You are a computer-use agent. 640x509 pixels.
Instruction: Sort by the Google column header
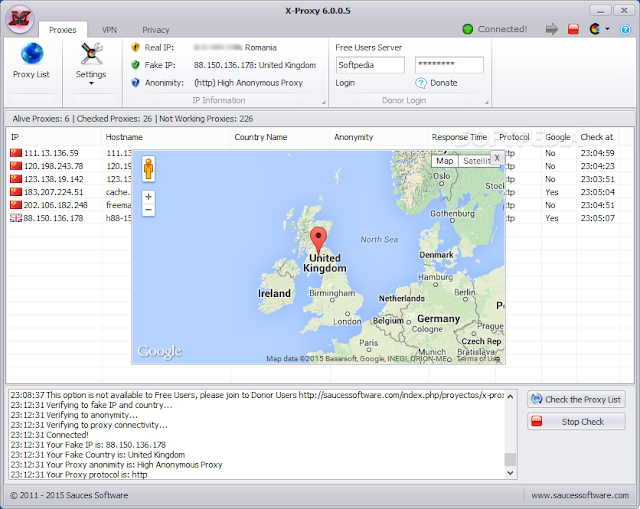point(558,137)
